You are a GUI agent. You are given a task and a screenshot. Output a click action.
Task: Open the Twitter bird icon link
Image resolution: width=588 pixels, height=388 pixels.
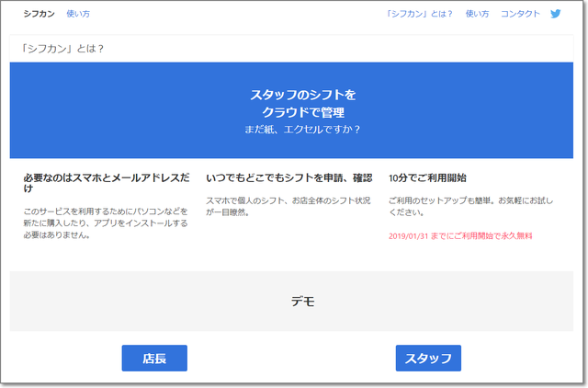pos(555,14)
